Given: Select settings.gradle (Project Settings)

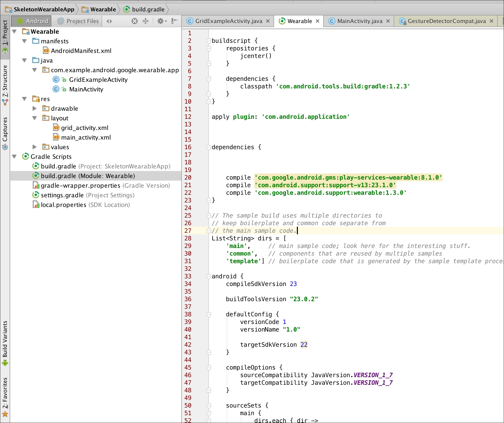Looking at the screenshot, I should click(x=83, y=195).
